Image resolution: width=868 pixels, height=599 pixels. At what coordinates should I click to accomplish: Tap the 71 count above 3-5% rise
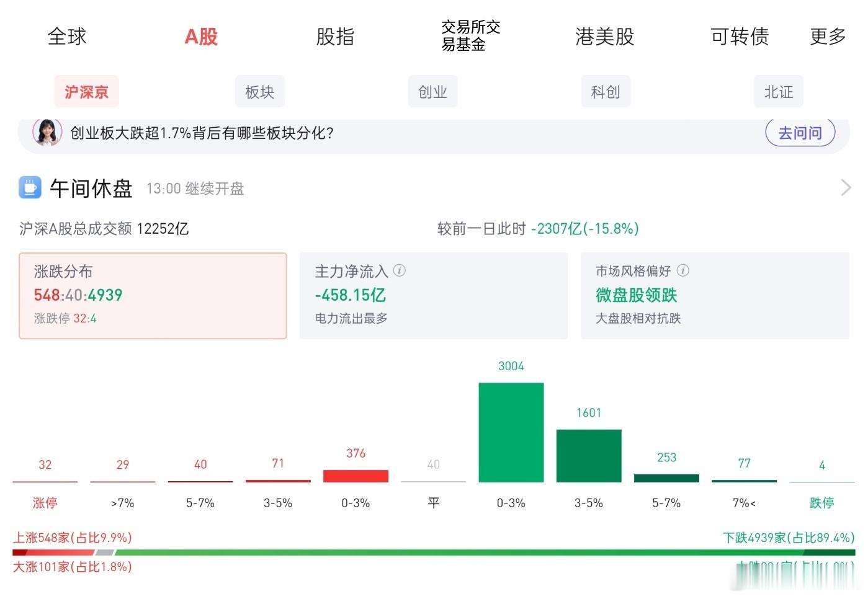pos(278,463)
